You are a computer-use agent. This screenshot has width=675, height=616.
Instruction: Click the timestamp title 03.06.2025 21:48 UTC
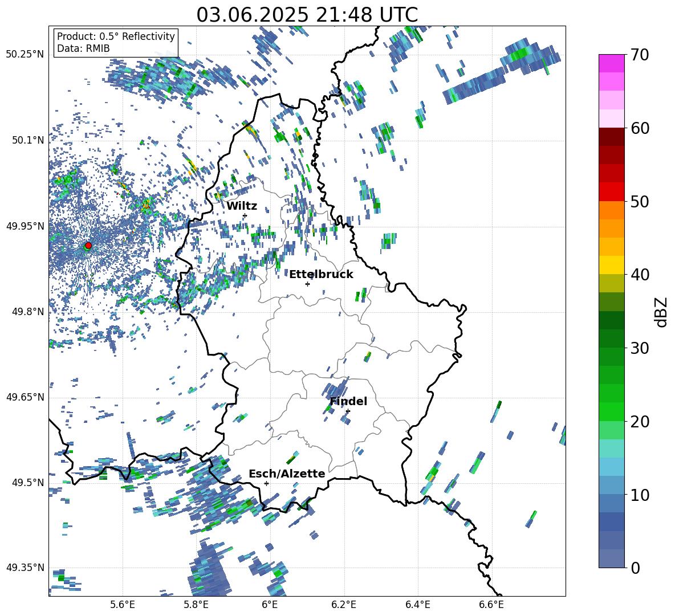(x=307, y=15)
